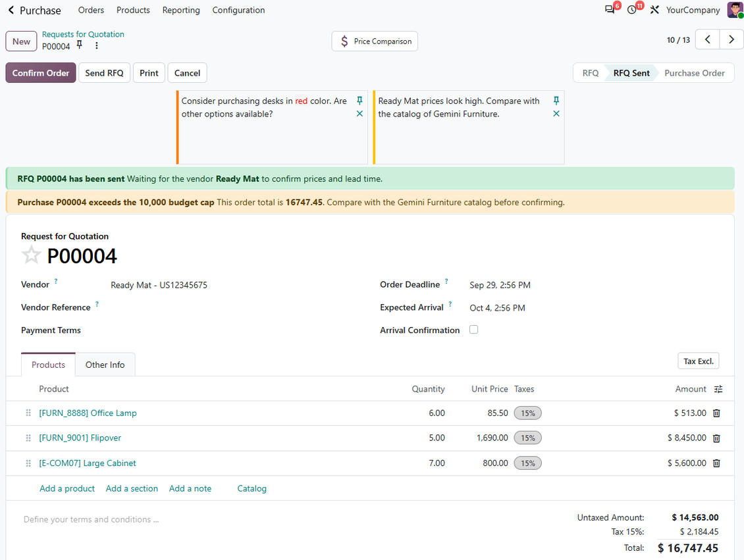Open the Reporting menu

coord(181,10)
